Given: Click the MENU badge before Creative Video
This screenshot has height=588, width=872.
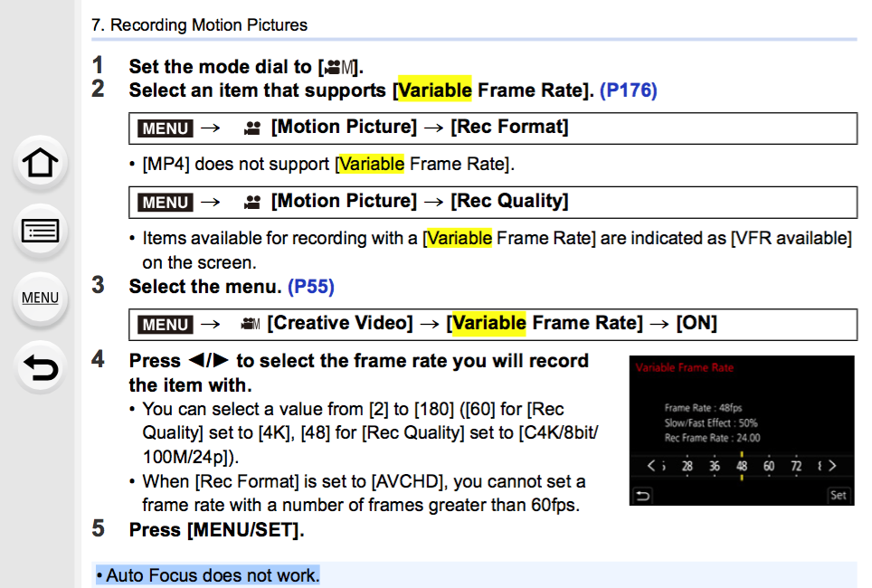Looking at the screenshot, I should pyautogui.click(x=166, y=325).
